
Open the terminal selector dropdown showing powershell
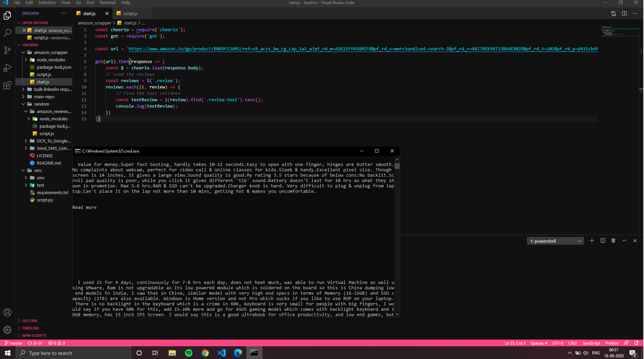click(x=555, y=241)
